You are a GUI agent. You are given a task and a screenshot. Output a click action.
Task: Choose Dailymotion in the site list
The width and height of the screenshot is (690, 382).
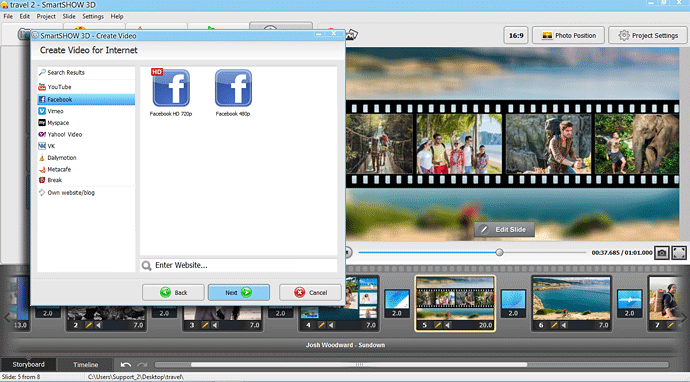[86, 158]
